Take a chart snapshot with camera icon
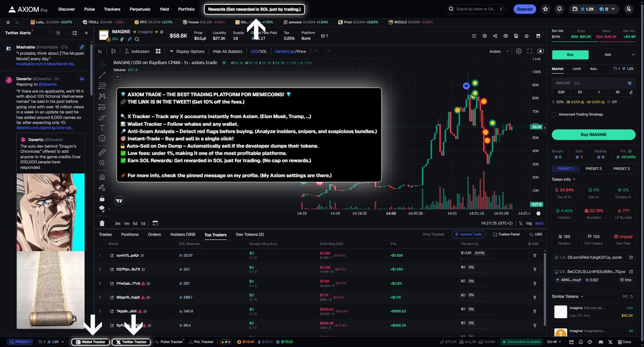644x347 pixels. tap(540, 52)
